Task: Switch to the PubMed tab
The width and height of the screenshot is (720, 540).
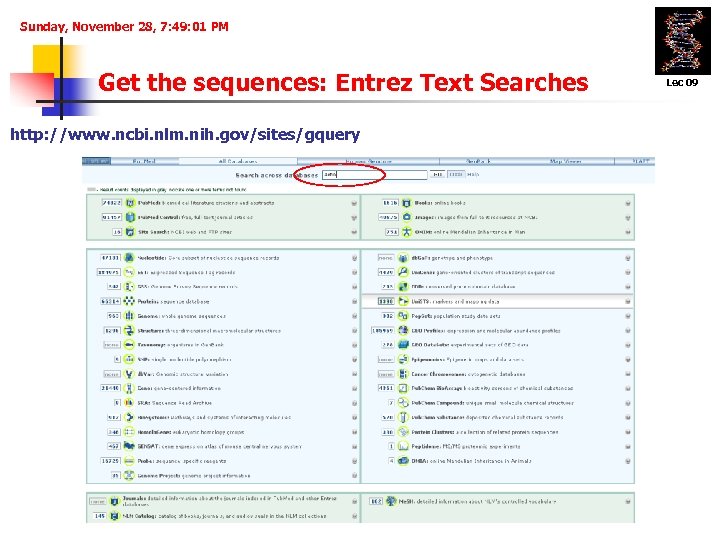Action: tap(144, 161)
